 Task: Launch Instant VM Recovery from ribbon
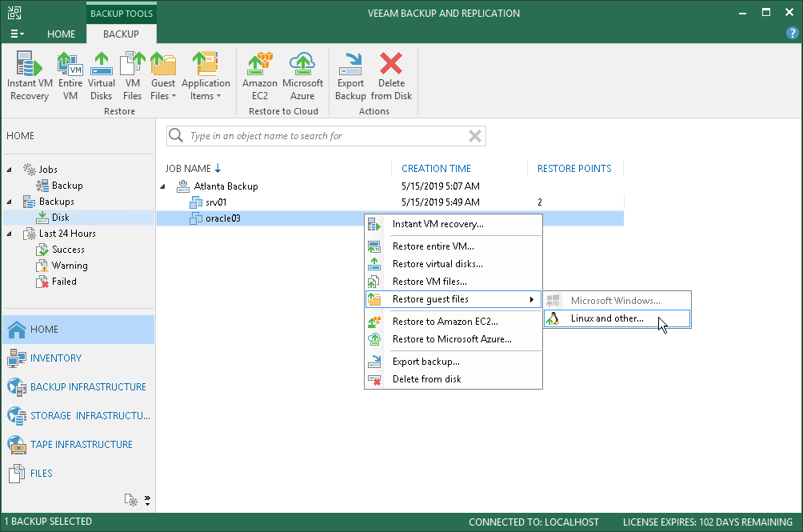(x=30, y=76)
